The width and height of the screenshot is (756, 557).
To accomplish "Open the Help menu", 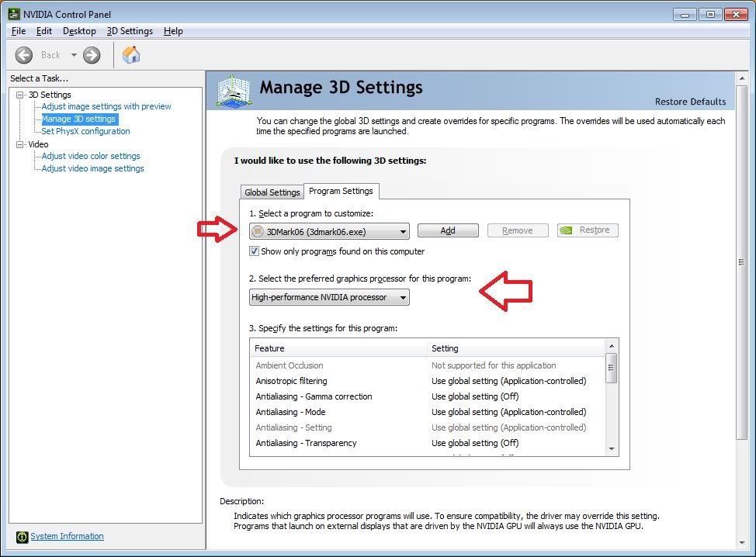I will (173, 31).
